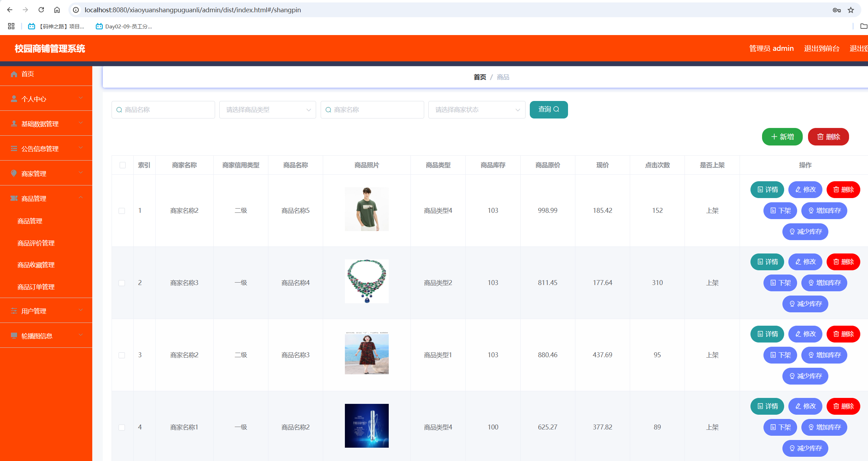Screen dimensions: 868x461
Task: Click the 商家管理 bulb icon
Action: (14, 174)
